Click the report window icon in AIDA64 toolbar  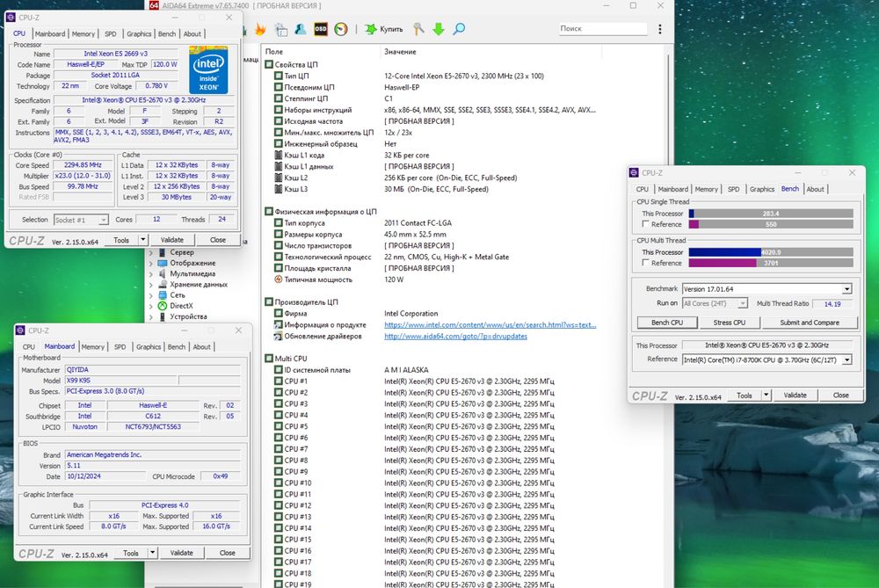(x=280, y=29)
